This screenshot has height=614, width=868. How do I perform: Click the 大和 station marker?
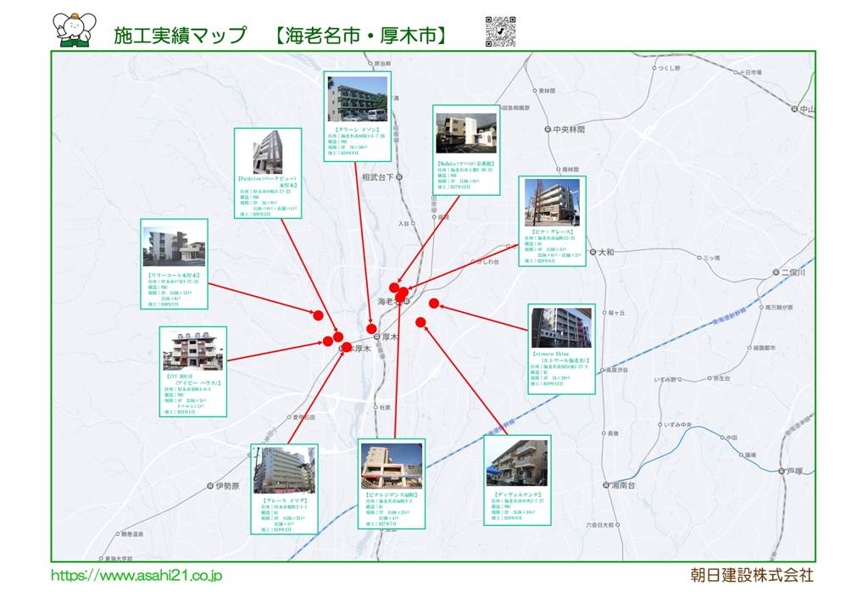[593, 252]
